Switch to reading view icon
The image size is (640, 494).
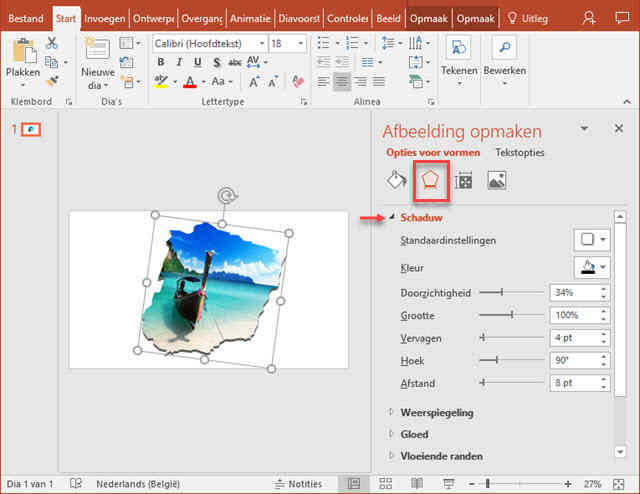(417, 484)
